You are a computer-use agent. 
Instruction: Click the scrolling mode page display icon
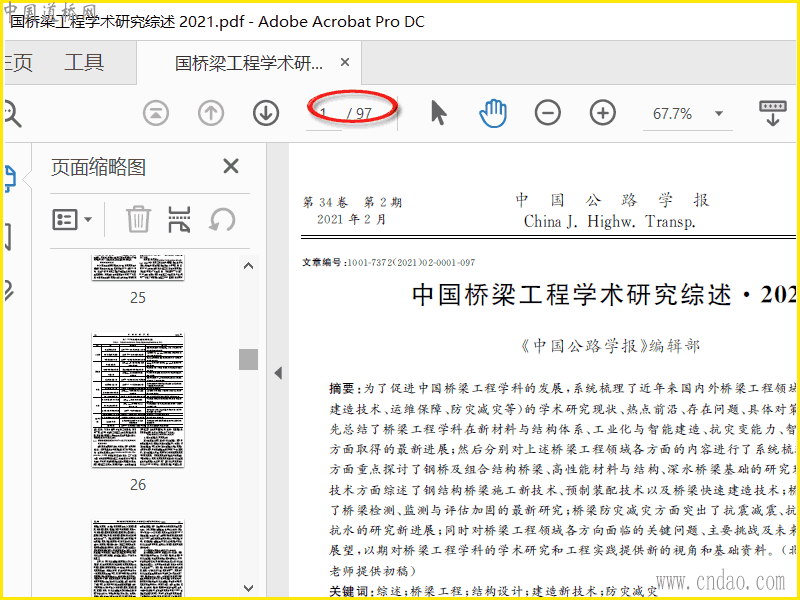pyautogui.click(x=772, y=113)
